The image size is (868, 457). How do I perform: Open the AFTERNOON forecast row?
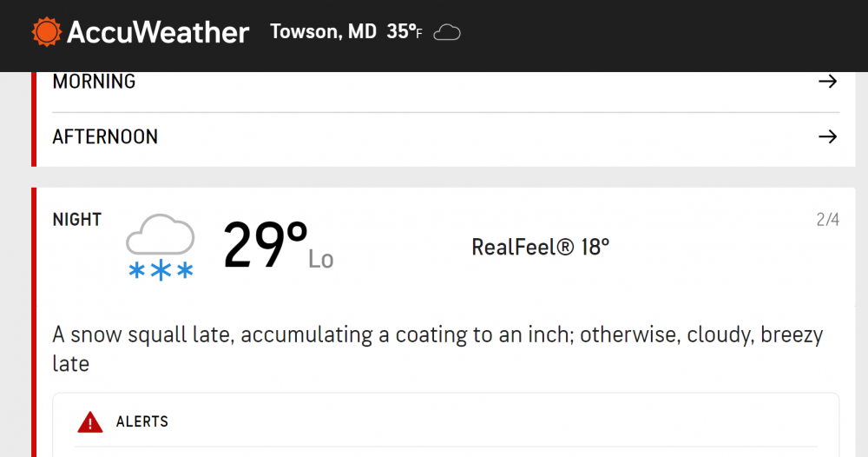tap(445, 136)
